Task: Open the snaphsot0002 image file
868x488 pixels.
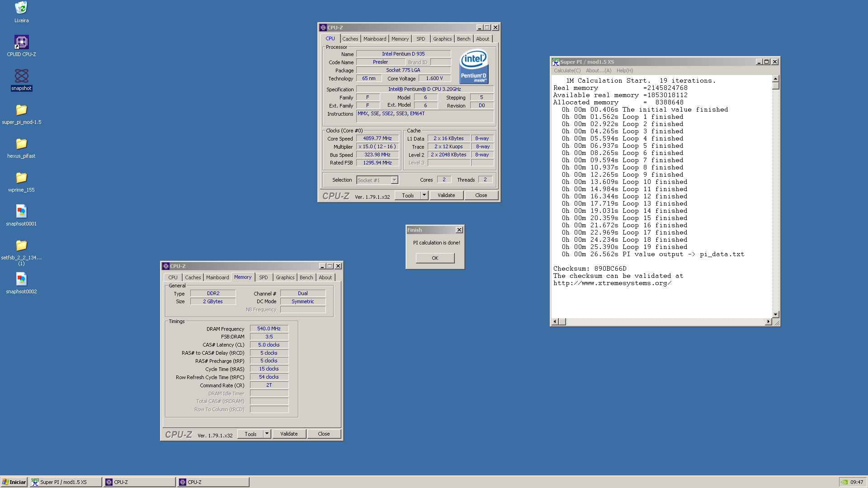Action: click(21, 279)
